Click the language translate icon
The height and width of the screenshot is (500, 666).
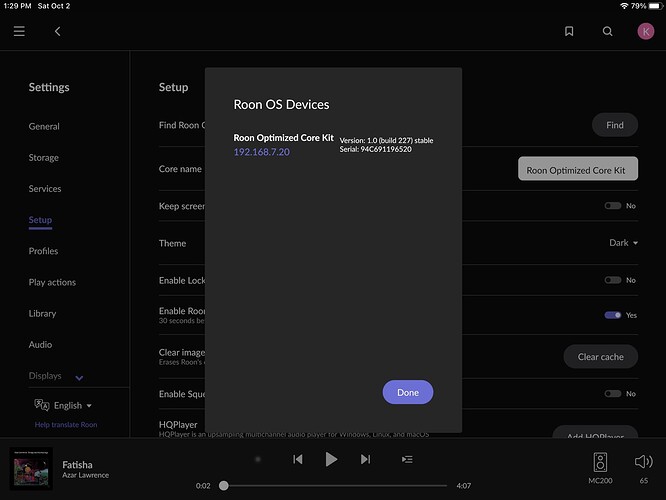tap(42, 405)
